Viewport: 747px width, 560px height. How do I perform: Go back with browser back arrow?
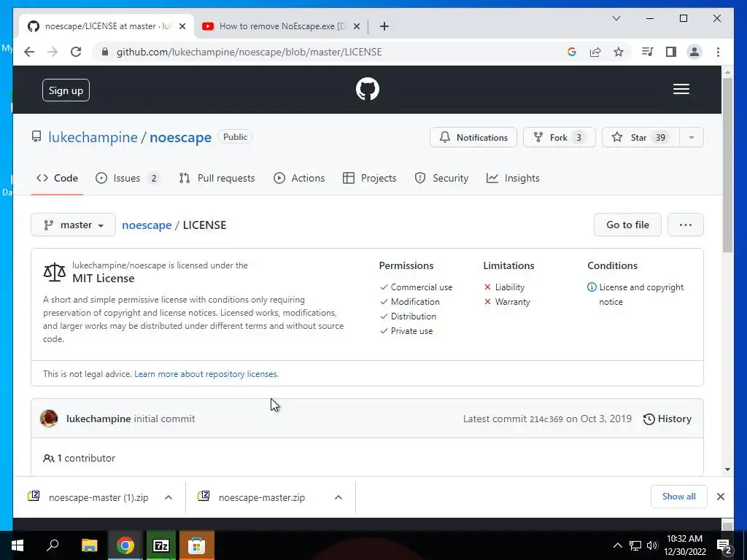(x=29, y=52)
